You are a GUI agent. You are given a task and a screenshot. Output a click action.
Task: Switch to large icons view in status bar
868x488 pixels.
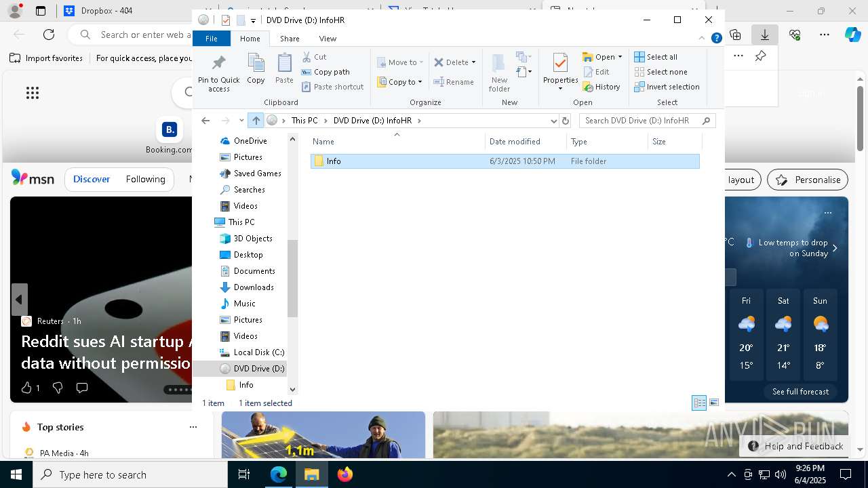pyautogui.click(x=714, y=403)
